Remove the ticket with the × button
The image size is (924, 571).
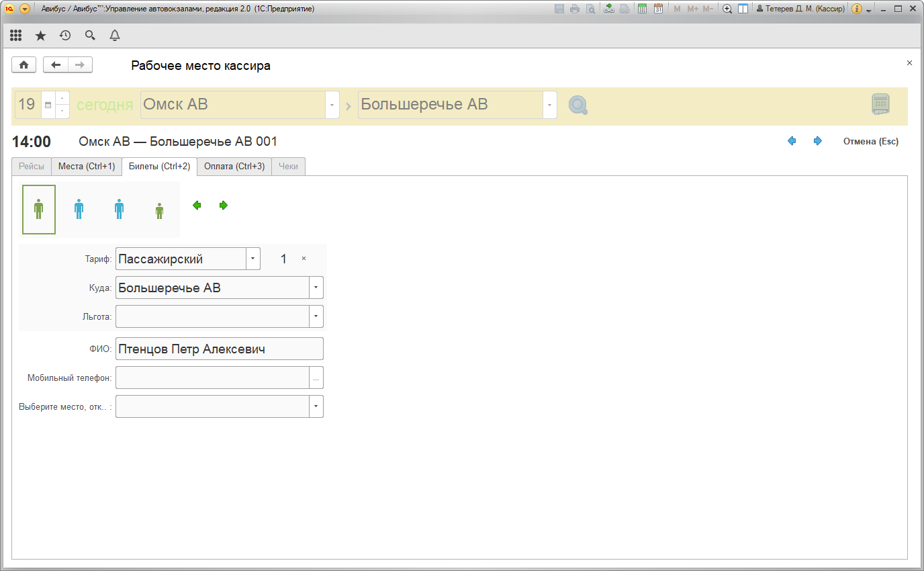coord(304,259)
